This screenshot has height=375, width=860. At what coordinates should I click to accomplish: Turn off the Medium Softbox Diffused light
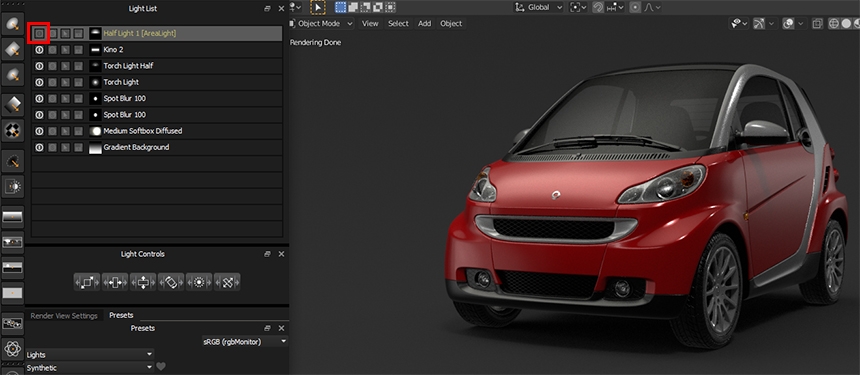pyautogui.click(x=39, y=131)
